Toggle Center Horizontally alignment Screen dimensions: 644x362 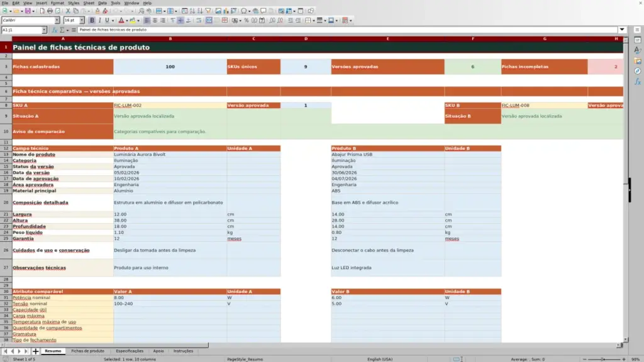click(x=155, y=21)
